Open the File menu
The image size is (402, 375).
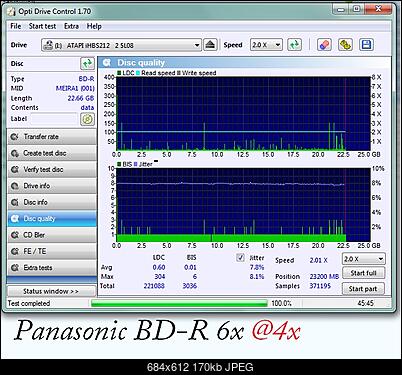[16, 26]
